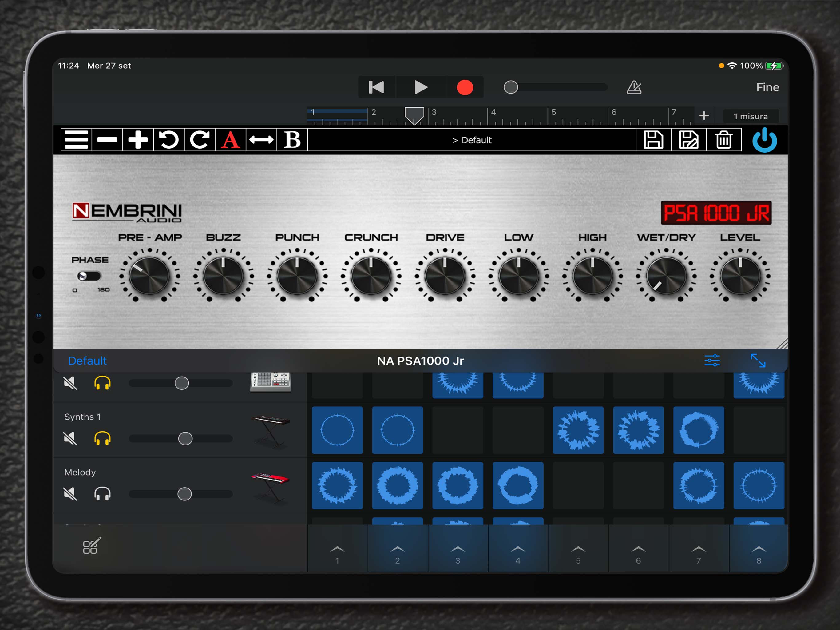This screenshot has width=840, height=630.
Task: Click the plugin controls sliders icon
Action: coord(712,360)
